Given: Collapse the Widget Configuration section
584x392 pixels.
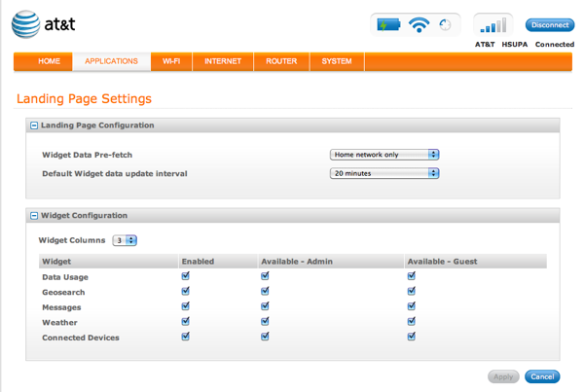Looking at the screenshot, I should click(x=34, y=216).
